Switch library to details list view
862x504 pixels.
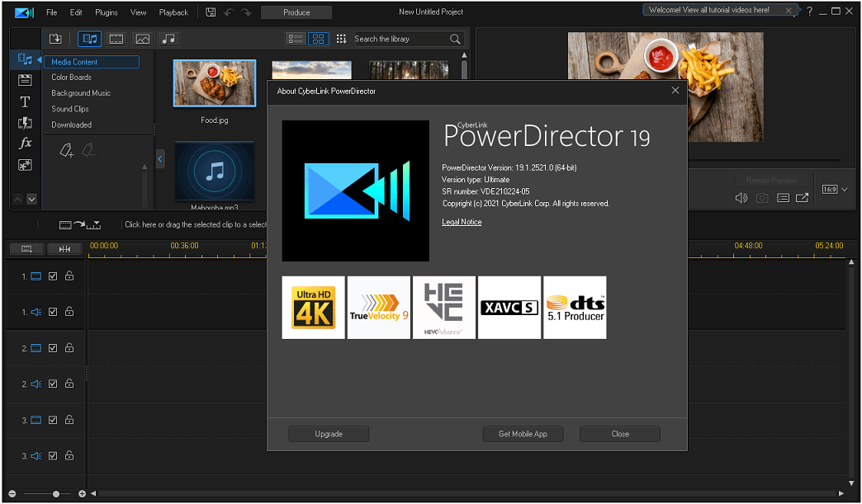296,39
